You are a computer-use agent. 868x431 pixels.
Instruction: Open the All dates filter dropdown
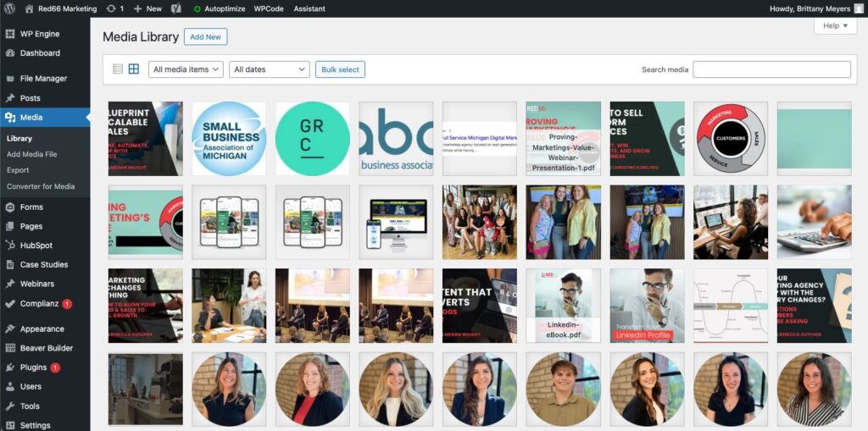[x=267, y=69]
